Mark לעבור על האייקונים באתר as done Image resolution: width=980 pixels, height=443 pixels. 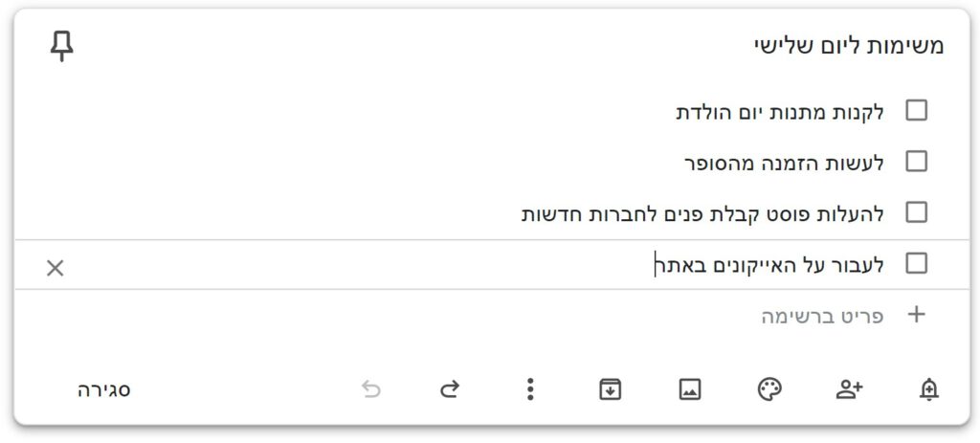coord(916,264)
